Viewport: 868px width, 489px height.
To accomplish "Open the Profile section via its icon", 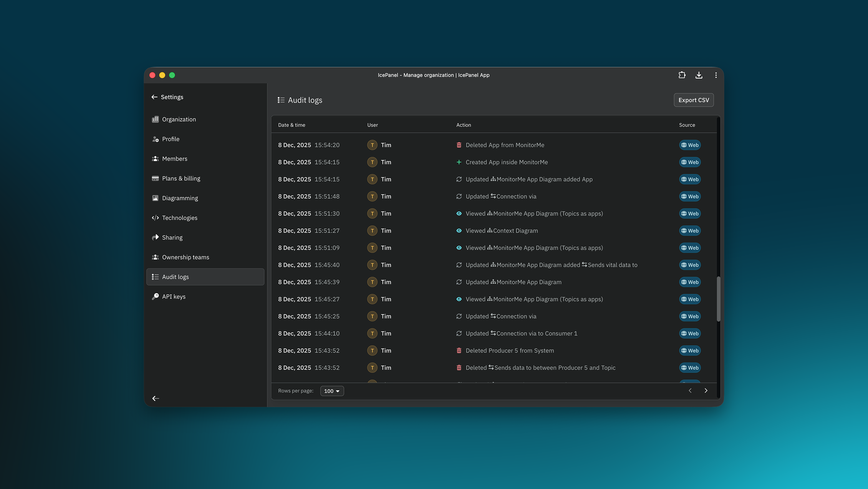I will coord(155,139).
